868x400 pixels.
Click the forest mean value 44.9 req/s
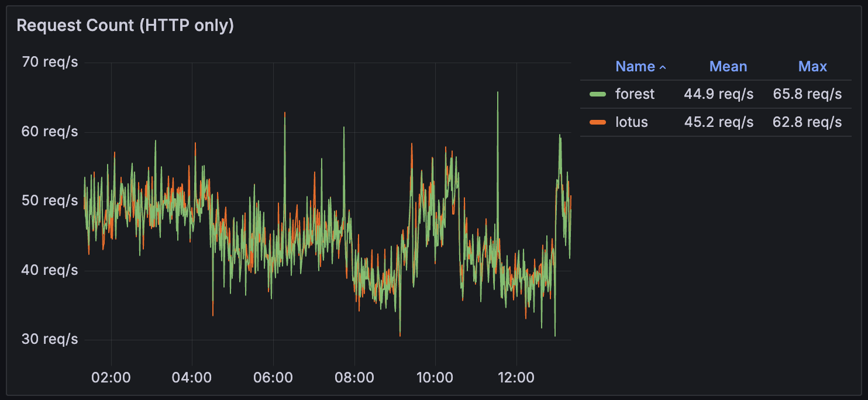pyautogui.click(x=718, y=94)
